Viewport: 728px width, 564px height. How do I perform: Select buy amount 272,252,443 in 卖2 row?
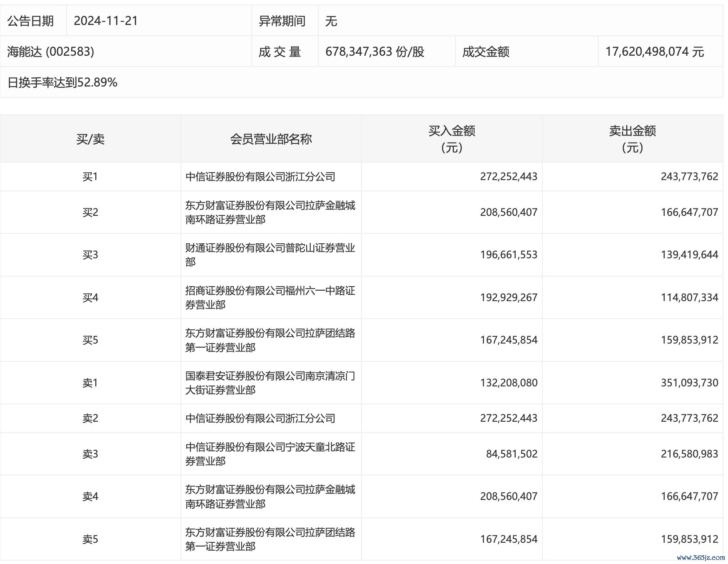509,418
